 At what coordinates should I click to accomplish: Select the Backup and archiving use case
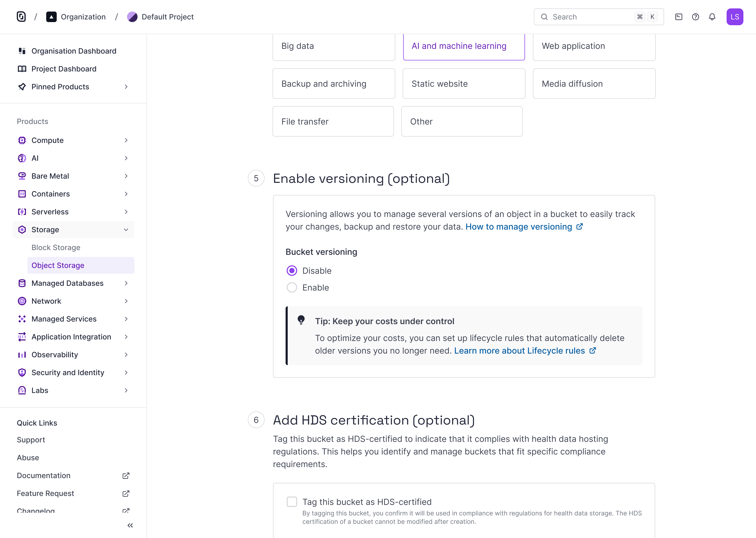[x=333, y=84]
